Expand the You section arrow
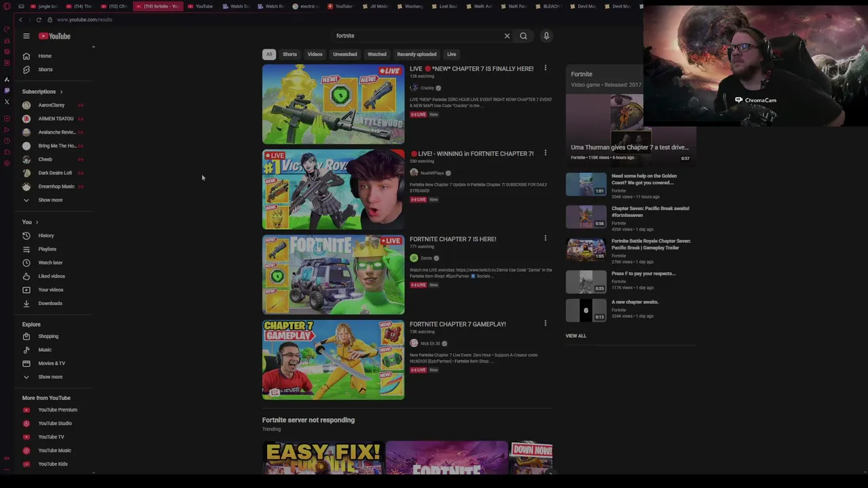 coord(37,222)
